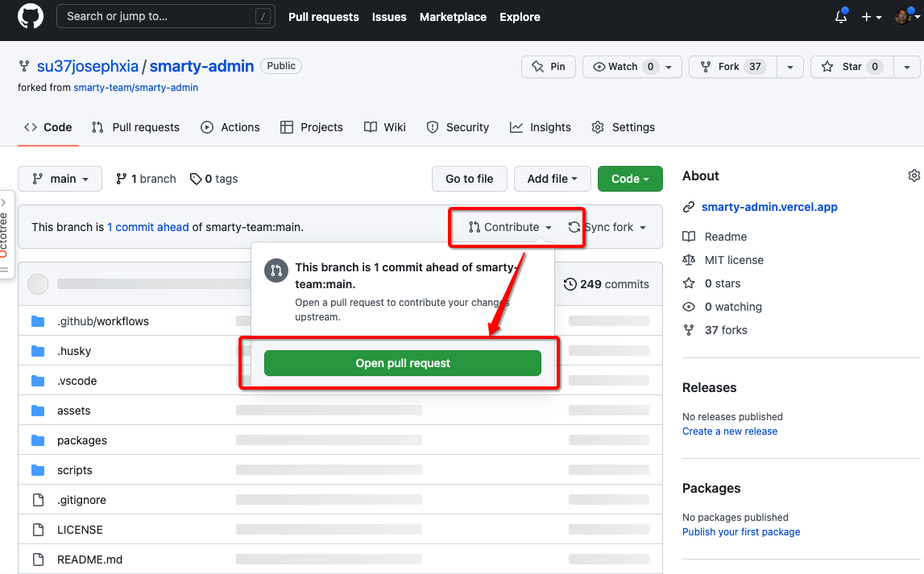This screenshot has height=574, width=924.
Task: Star the smarty-admin repository
Action: 843,67
